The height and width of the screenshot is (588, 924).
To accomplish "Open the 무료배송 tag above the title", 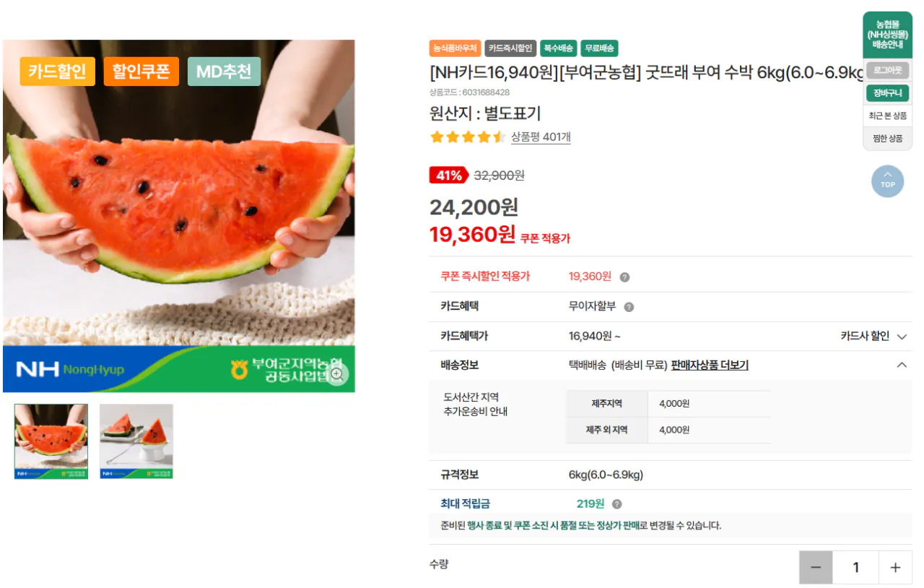I will pos(600,48).
